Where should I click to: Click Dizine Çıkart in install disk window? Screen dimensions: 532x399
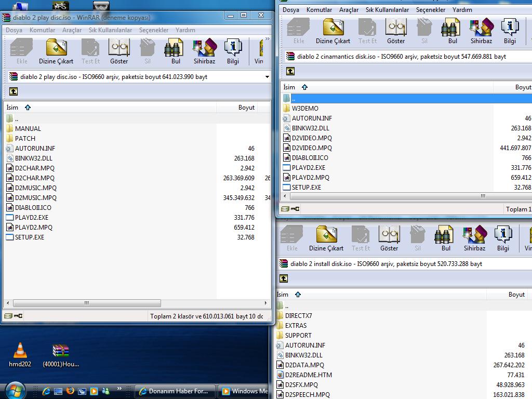point(326,238)
